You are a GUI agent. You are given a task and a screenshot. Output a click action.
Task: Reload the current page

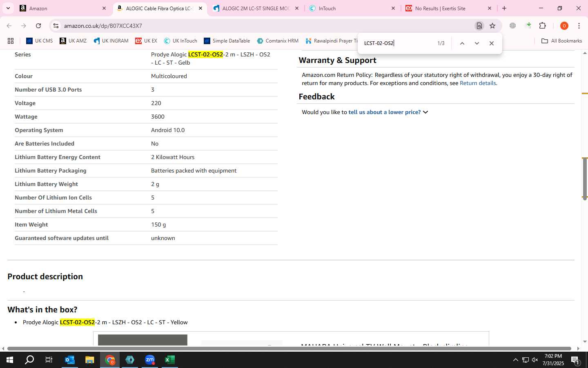pos(38,26)
